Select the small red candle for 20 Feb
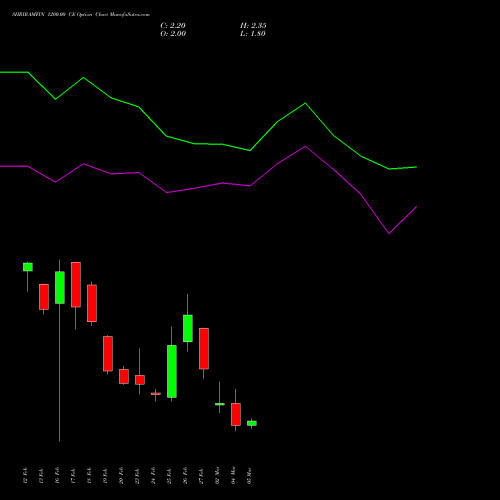500x500 pixels. coord(124,376)
